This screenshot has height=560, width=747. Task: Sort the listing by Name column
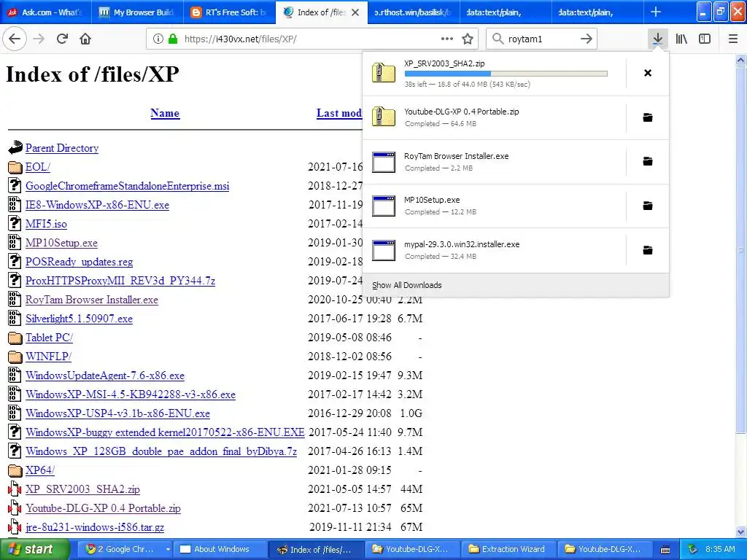click(165, 113)
